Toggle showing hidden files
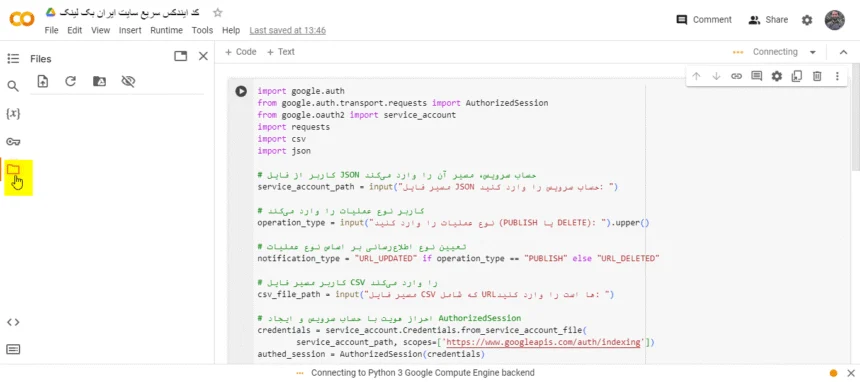This screenshot has height=382, width=860. coord(128,81)
